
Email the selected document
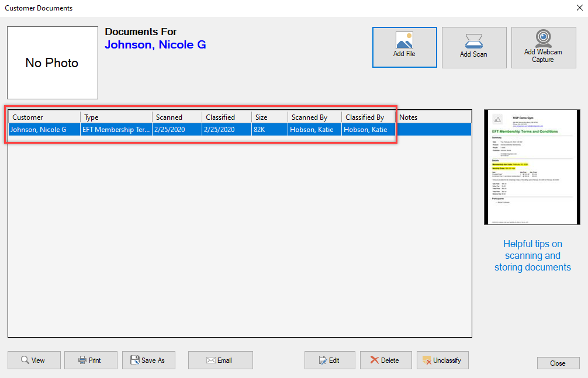(x=220, y=360)
